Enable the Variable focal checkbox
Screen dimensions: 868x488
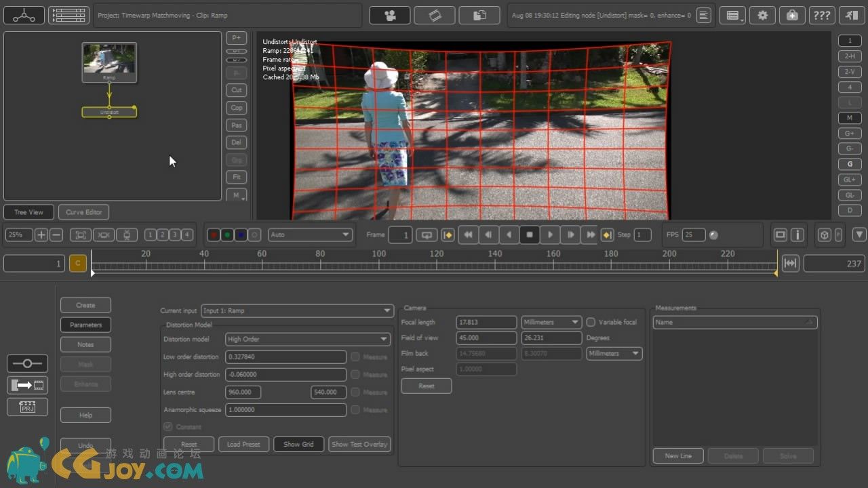(591, 322)
